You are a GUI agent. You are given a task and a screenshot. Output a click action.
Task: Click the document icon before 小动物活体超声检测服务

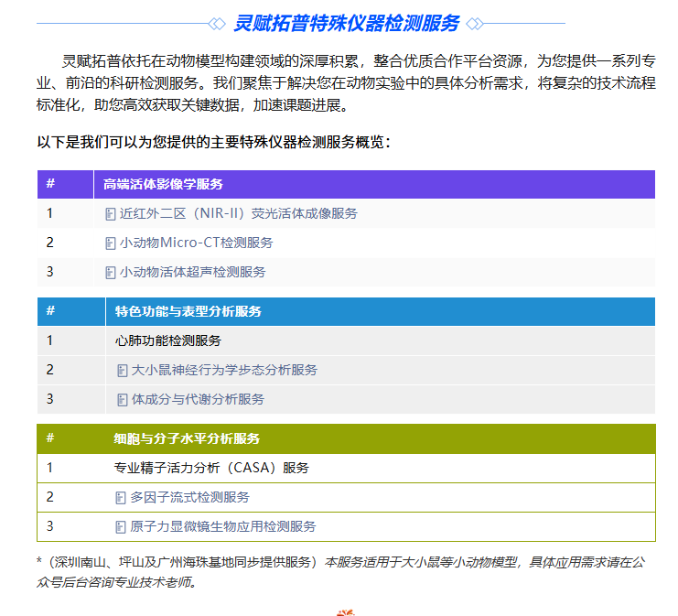(110, 273)
